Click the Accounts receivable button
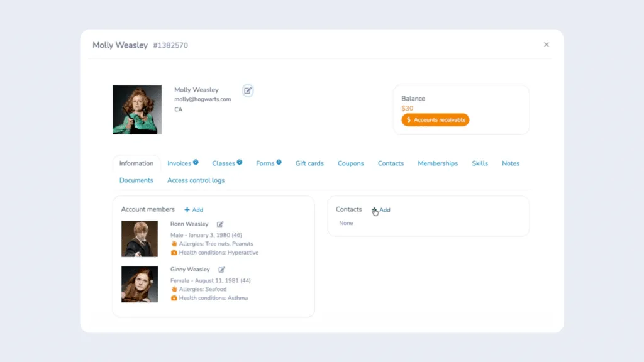This screenshot has width=644, height=362. (435, 120)
